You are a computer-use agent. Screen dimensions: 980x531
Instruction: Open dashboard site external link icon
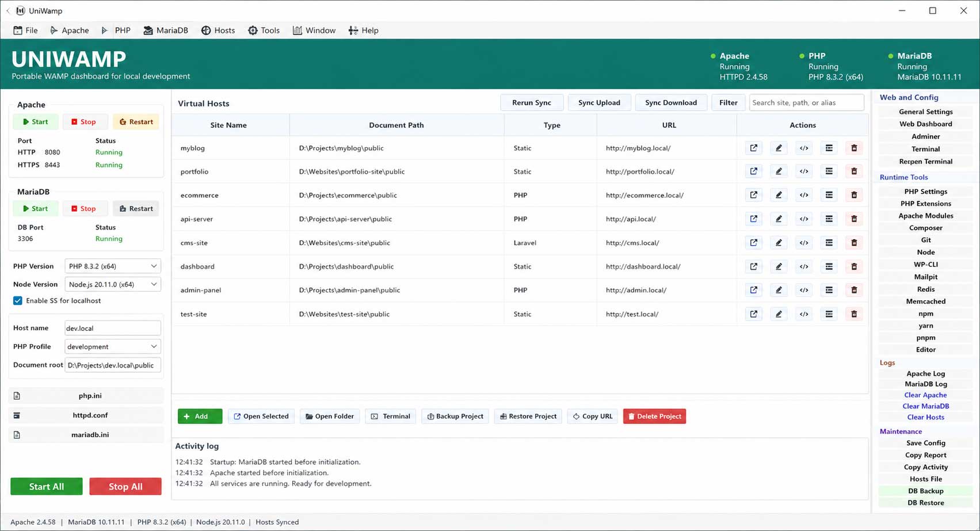(753, 266)
